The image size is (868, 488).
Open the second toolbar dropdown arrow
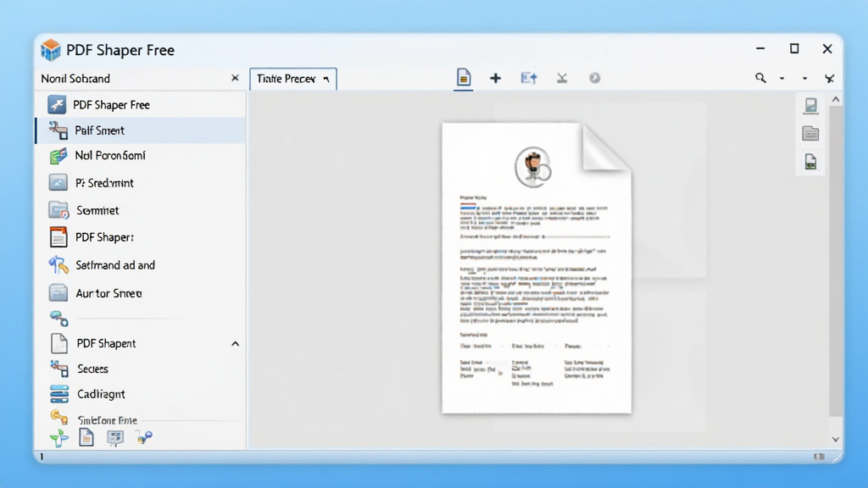point(805,79)
